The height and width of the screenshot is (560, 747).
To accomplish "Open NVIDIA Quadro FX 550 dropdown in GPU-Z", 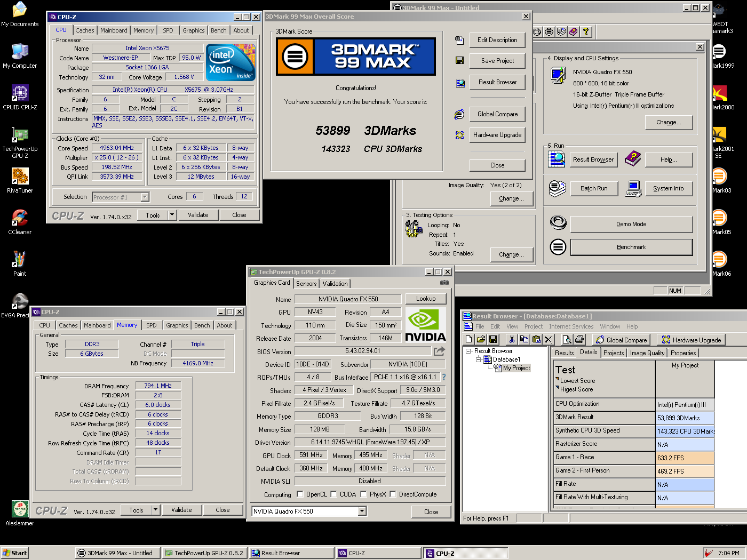I will pyautogui.click(x=362, y=511).
